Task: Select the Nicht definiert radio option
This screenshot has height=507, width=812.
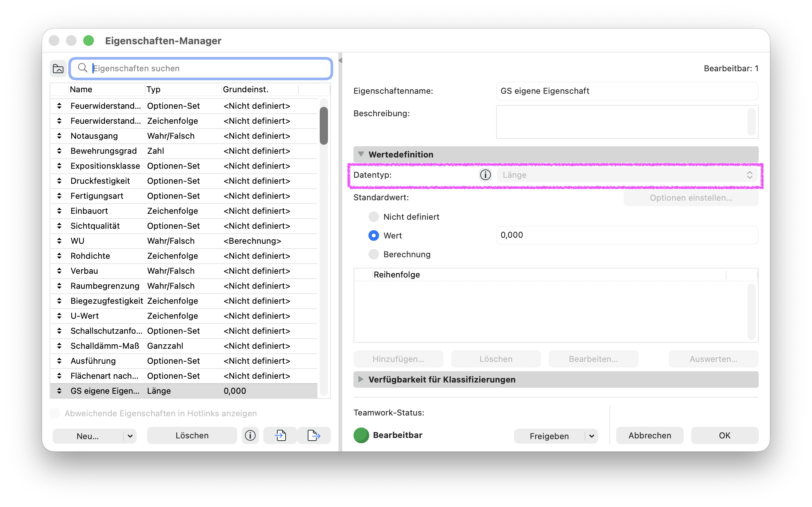Action: (374, 217)
